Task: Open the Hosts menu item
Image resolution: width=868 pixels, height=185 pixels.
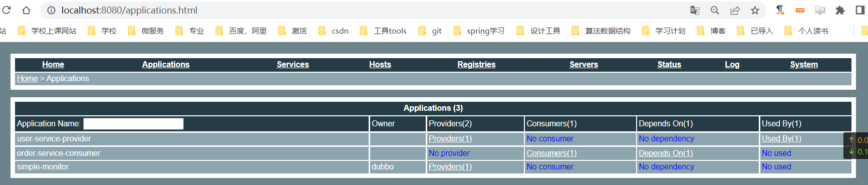Action: [x=380, y=64]
